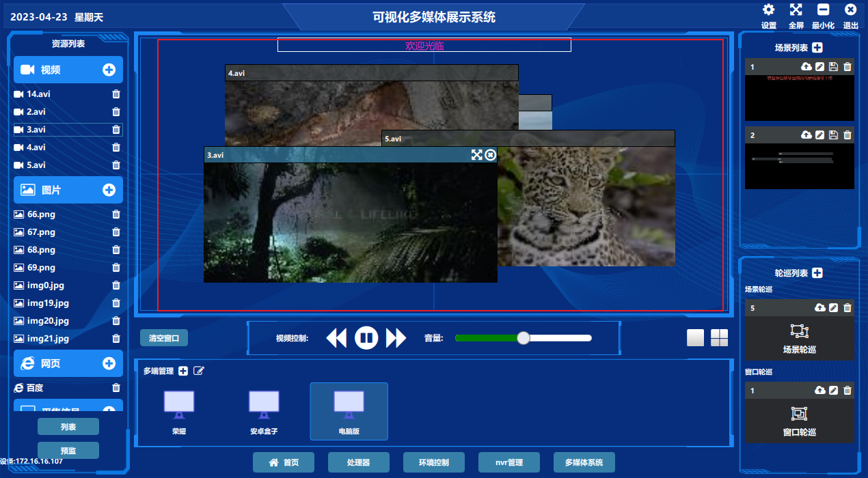The height and width of the screenshot is (478, 868).
Task: Add a new scene in 场景列表
Action: 817,48
